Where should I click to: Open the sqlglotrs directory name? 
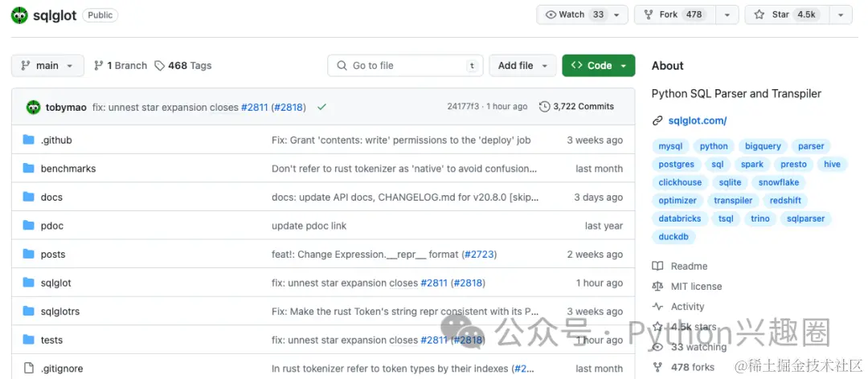pos(60,312)
